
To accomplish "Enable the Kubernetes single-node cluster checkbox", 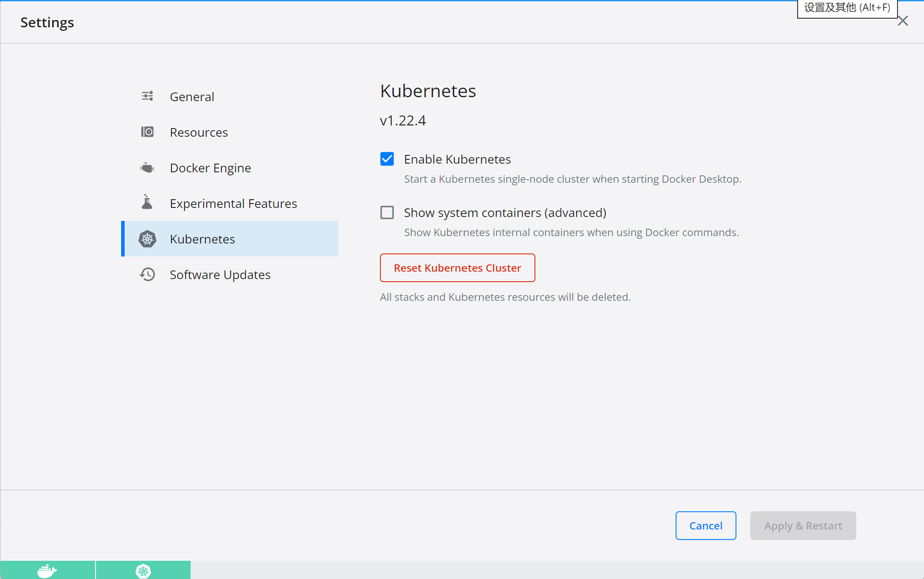I will pyautogui.click(x=388, y=159).
